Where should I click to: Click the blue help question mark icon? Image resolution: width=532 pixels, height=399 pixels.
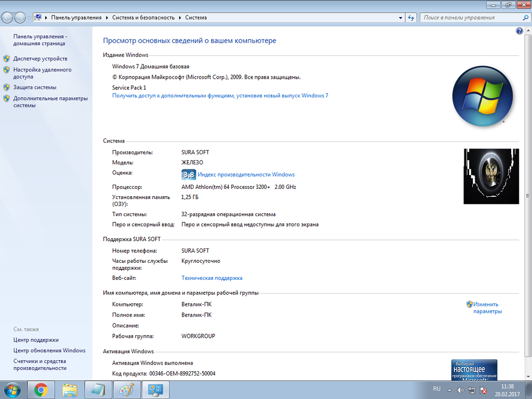(x=519, y=31)
